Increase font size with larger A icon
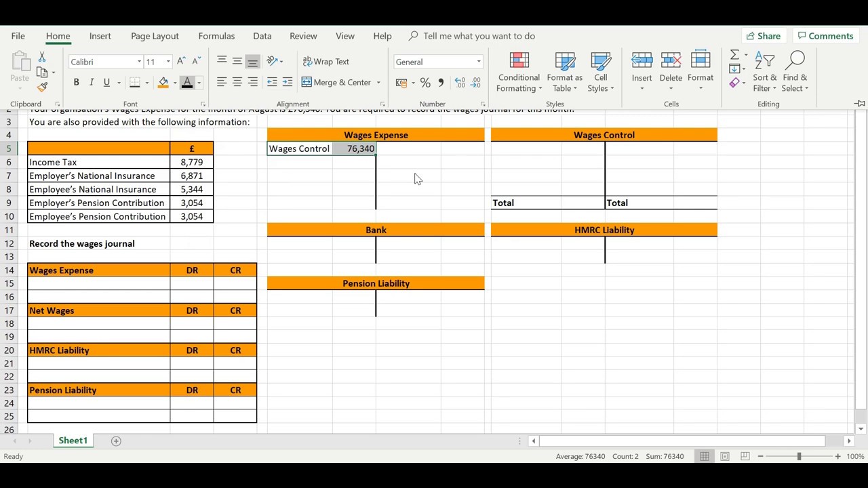868x488 pixels. [181, 62]
